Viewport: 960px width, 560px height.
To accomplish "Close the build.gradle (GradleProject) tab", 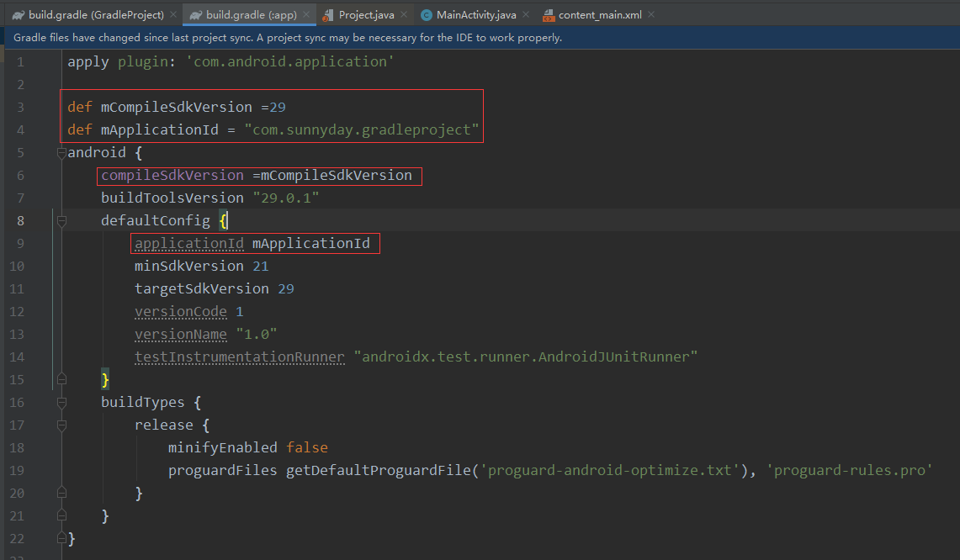I will 173,14.
